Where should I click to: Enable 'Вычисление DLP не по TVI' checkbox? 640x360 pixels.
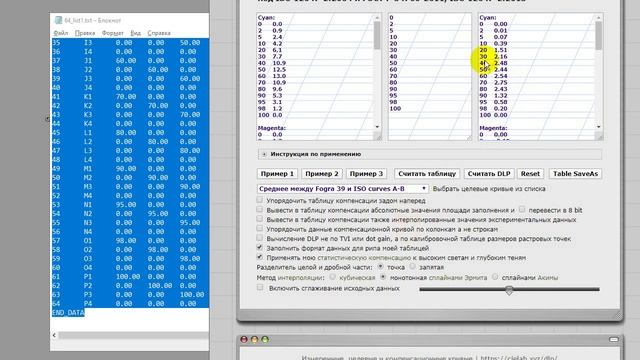[x=260, y=238]
